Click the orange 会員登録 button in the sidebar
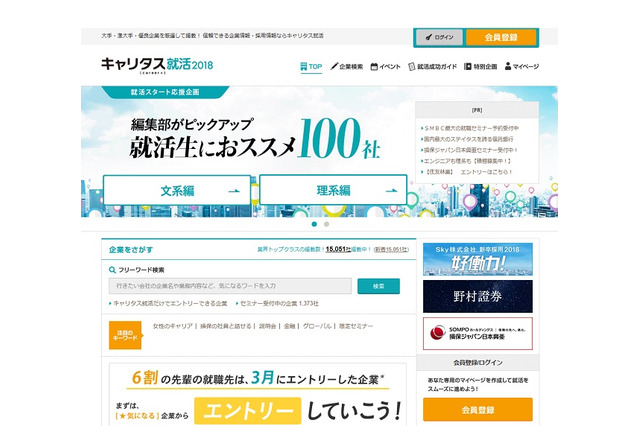The width and height of the screenshot is (640, 426). click(478, 409)
